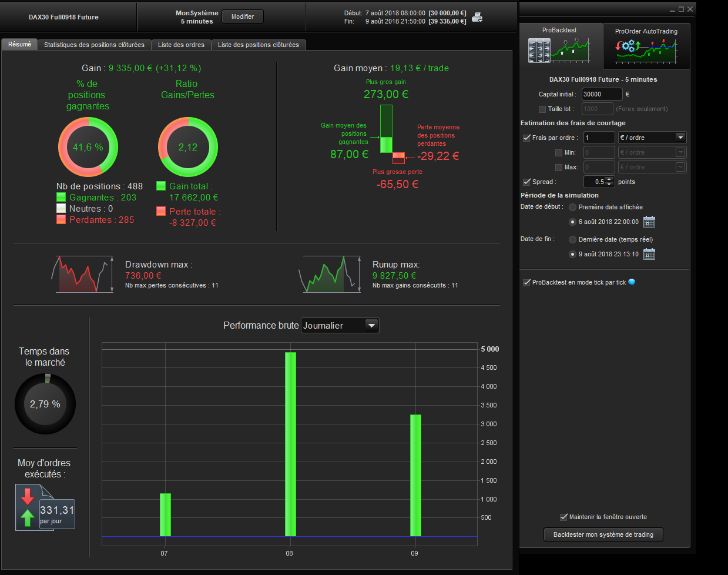Click the Max fee value field
The image size is (728, 575).
[x=599, y=167]
